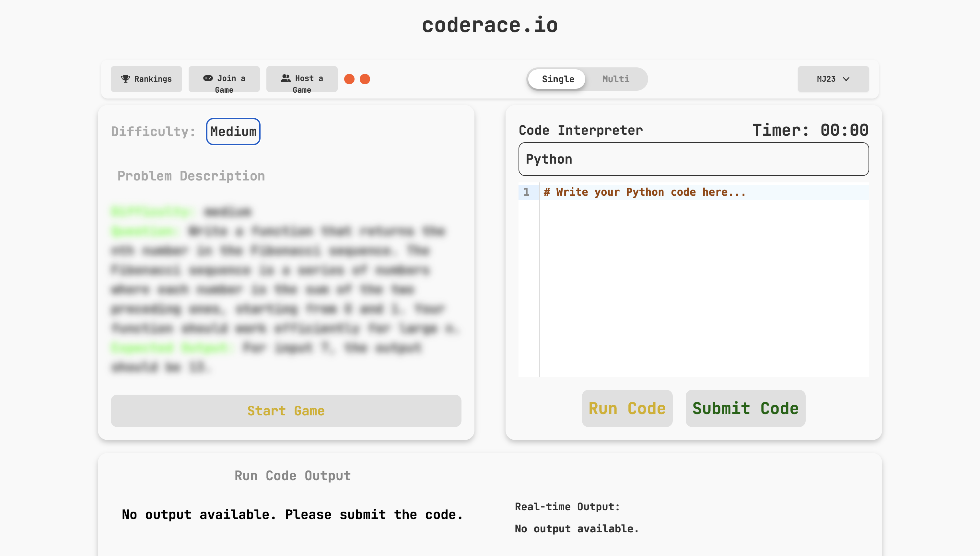Click the first orange status dot

coord(349,79)
